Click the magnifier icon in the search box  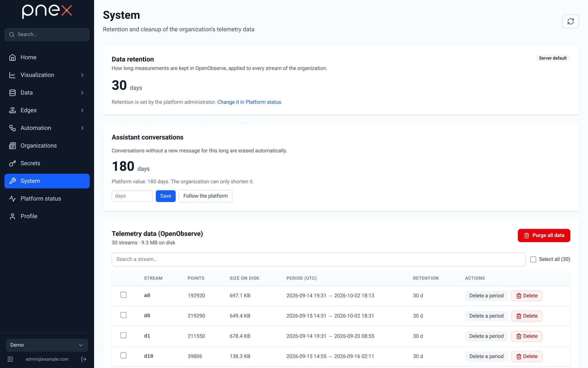pos(12,35)
